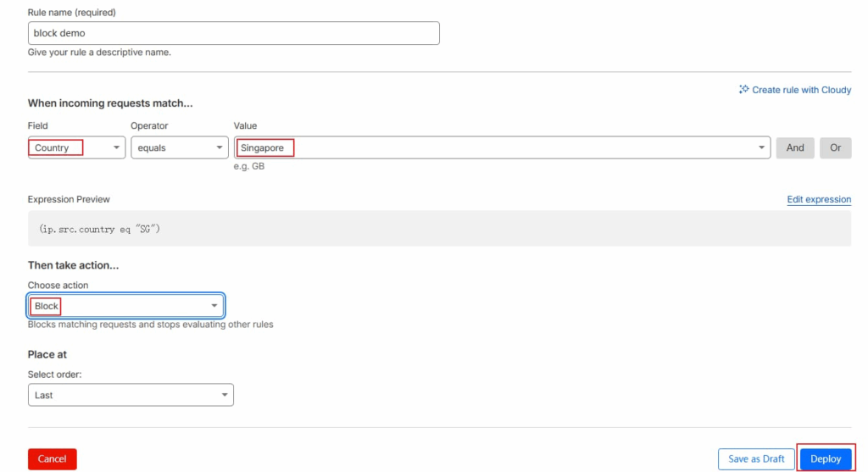The width and height of the screenshot is (868, 472).
Task: Click the Or button
Action: pos(835,147)
